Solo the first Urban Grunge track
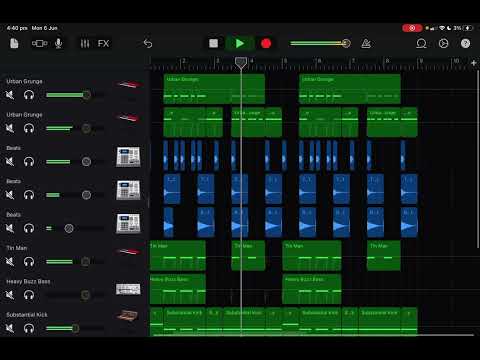Image resolution: width=480 pixels, height=360 pixels. [x=29, y=95]
